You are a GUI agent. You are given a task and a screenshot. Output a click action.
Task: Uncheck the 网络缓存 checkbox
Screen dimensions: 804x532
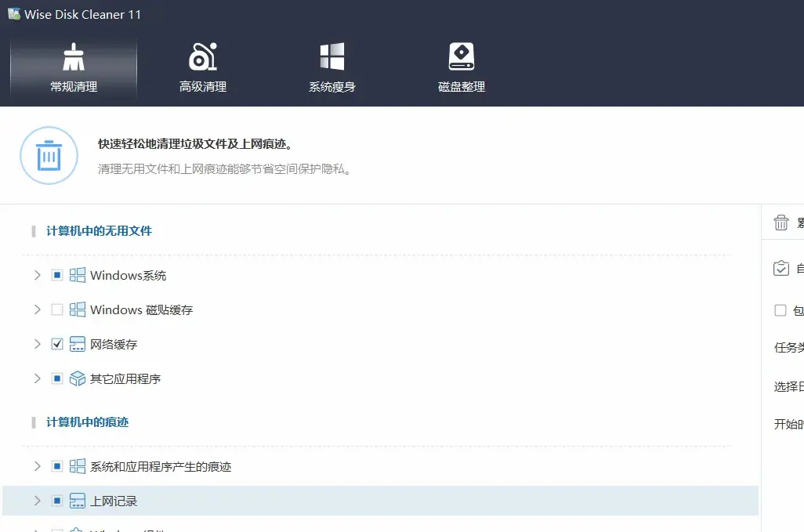pyautogui.click(x=57, y=344)
